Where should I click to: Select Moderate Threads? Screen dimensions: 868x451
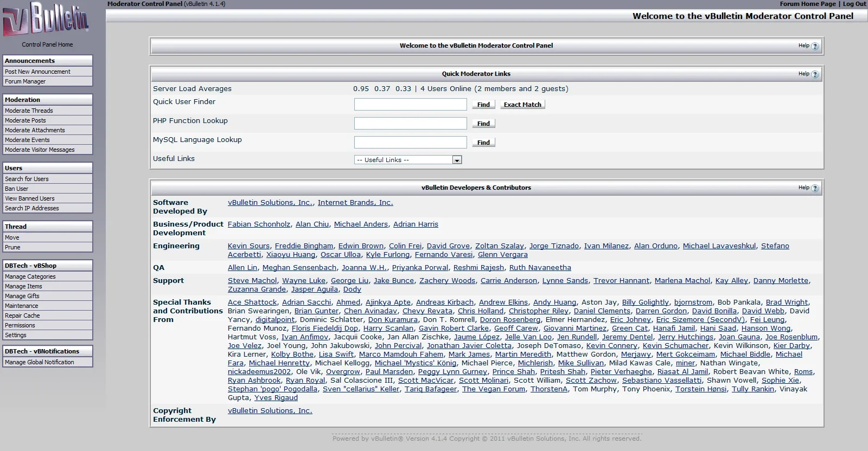[x=48, y=111]
